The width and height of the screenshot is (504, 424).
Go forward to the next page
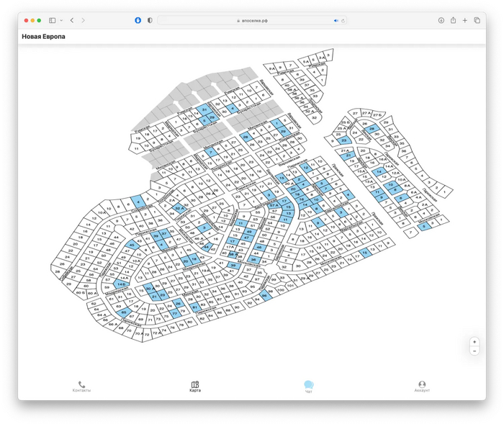click(84, 20)
